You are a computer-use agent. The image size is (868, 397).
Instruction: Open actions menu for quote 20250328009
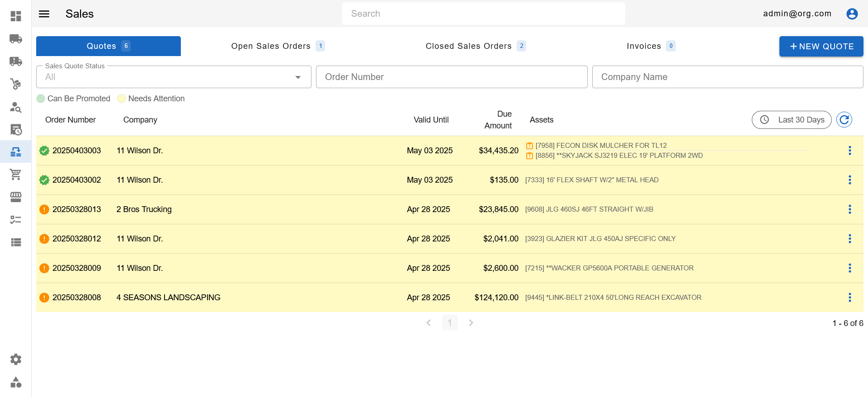[850, 268]
